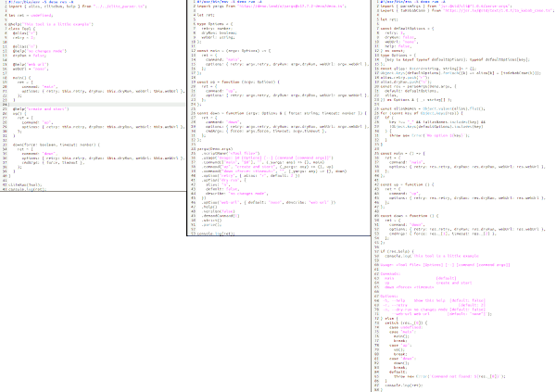This screenshot has width=556, height=392.
Task: Click 'alias.retry.push("r");' line
Action: [405, 77]
